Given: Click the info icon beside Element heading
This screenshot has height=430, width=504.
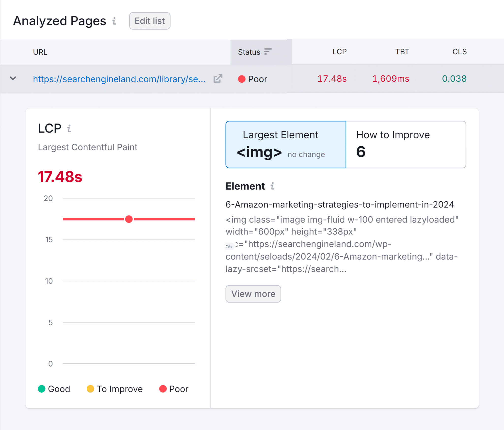Looking at the screenshot, I should (x=272, y=186).
